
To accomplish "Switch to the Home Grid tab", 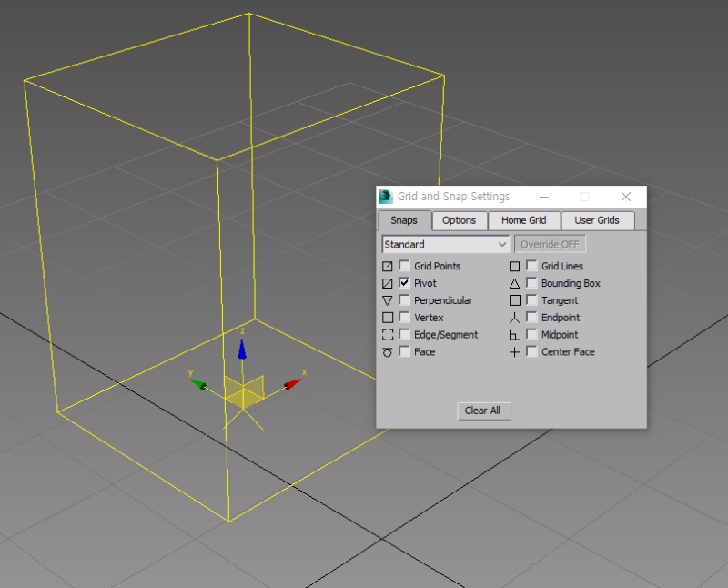I will pyautogui.click(x=524, y=220).
